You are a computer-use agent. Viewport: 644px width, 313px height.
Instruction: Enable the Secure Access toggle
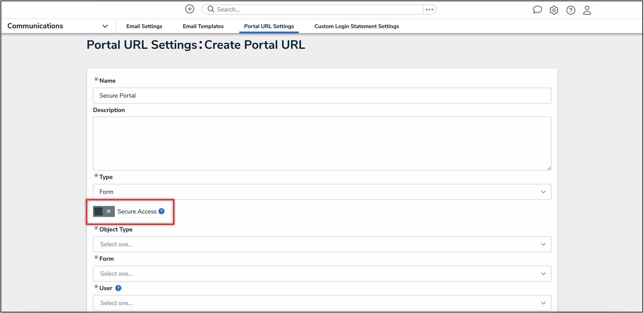(104, 211)
